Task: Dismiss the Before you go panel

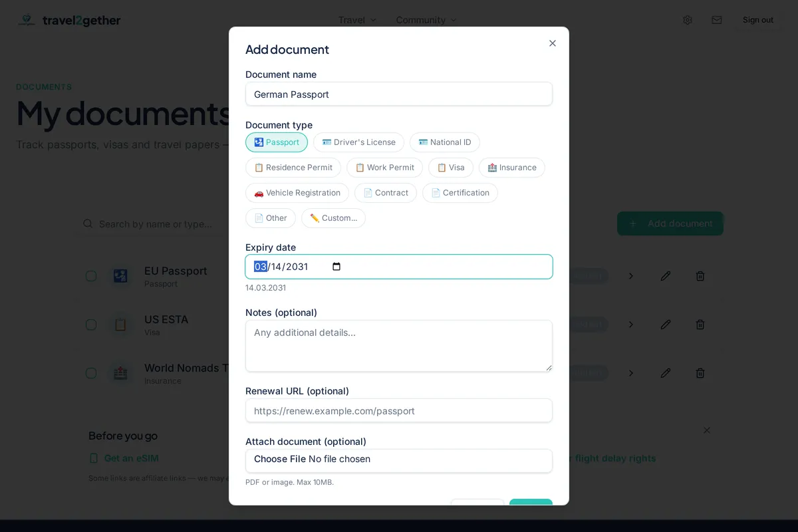Action: click(x=707, y=430)
